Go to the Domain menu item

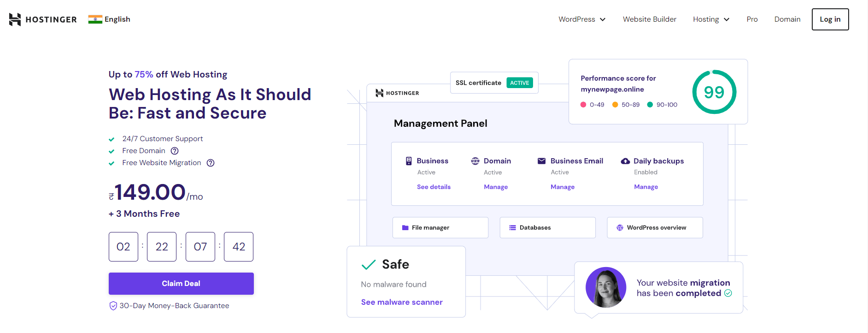click(787, 19)
